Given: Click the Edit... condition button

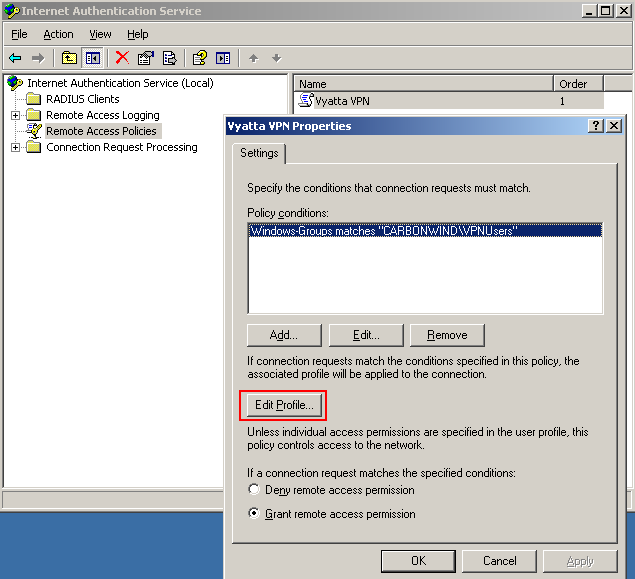Looking at the screenshot, I should click(x=366, y=335).
